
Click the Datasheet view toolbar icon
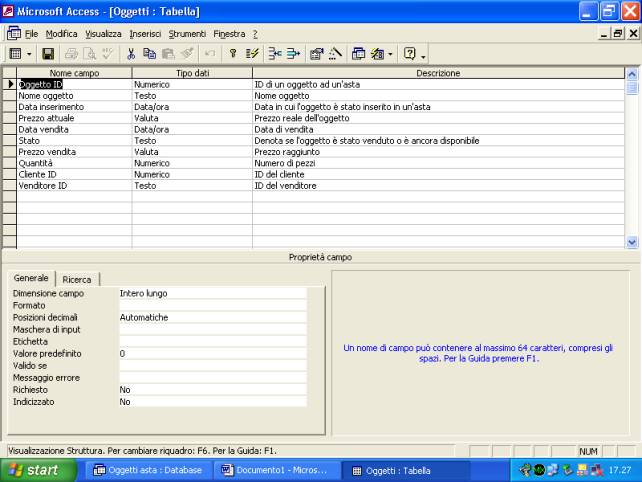coord(16,54)
